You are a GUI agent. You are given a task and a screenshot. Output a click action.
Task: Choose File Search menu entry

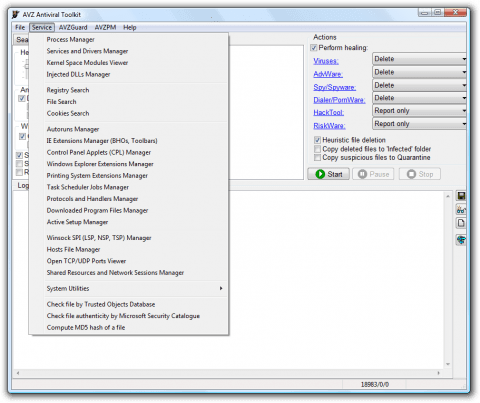pyautogui.click(x=129, y=102)
